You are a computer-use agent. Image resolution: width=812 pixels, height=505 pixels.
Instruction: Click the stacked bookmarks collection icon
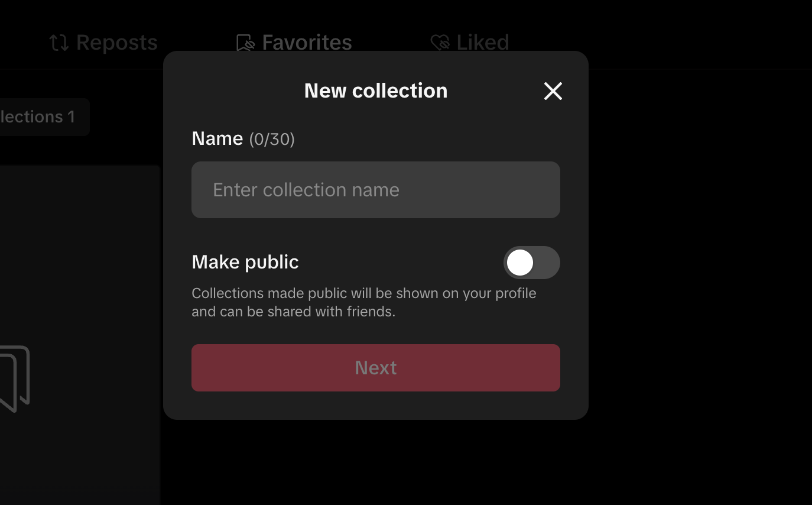point(15,378)
